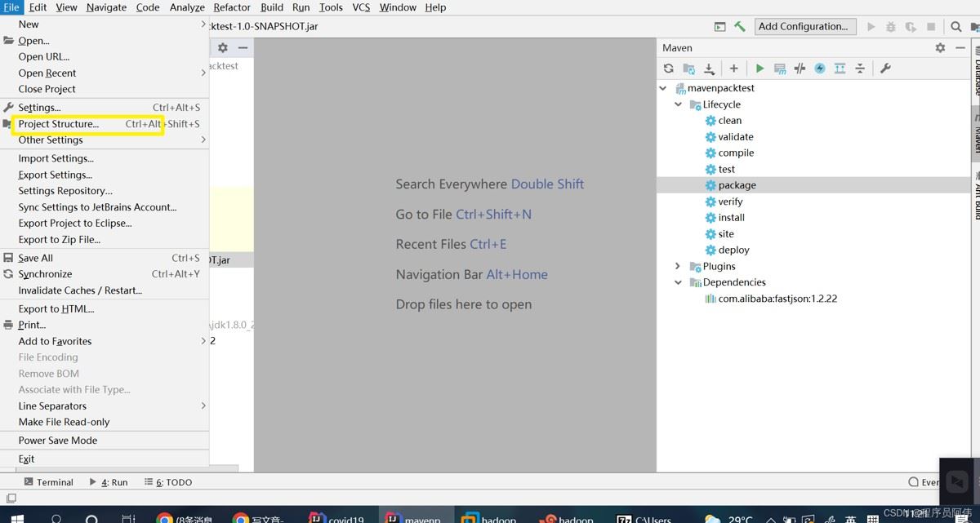Click Download Sources and Documentation icon
Viewport: 980px width, 523px height.
pos(709,69)
